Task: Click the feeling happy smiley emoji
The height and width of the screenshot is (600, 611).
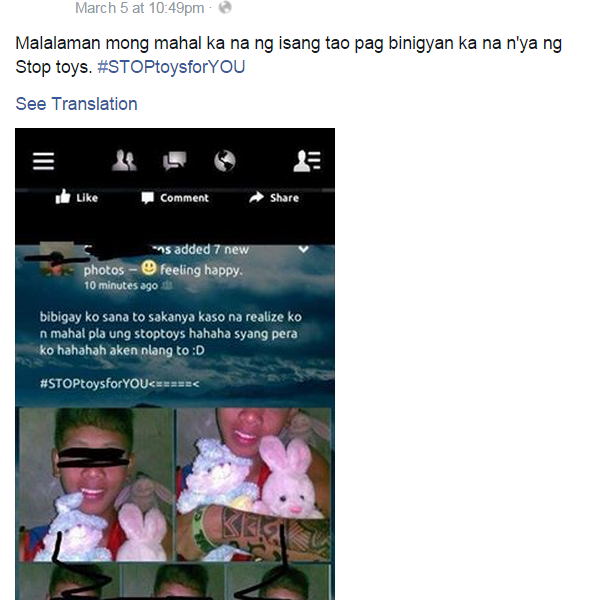Action: pyautogui.click(x=148, y=268)
